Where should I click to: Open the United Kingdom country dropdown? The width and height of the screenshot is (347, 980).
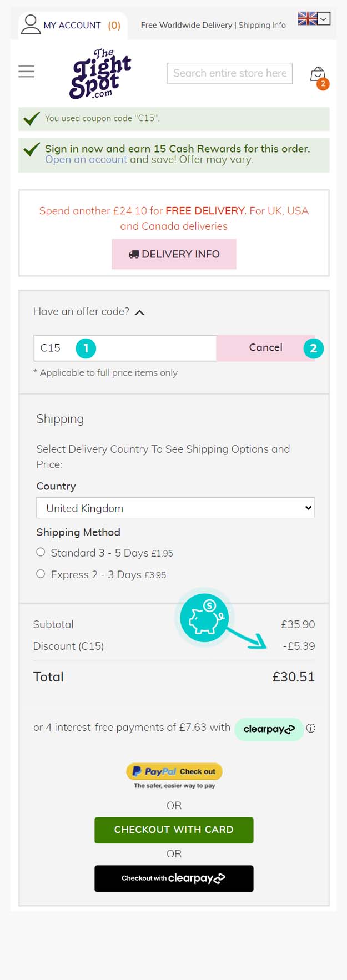(x=175, y=508)
